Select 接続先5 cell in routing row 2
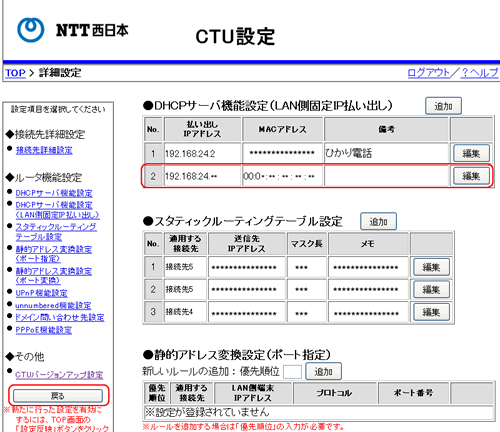This screenshot has height=432, width=500. [185, 289]
